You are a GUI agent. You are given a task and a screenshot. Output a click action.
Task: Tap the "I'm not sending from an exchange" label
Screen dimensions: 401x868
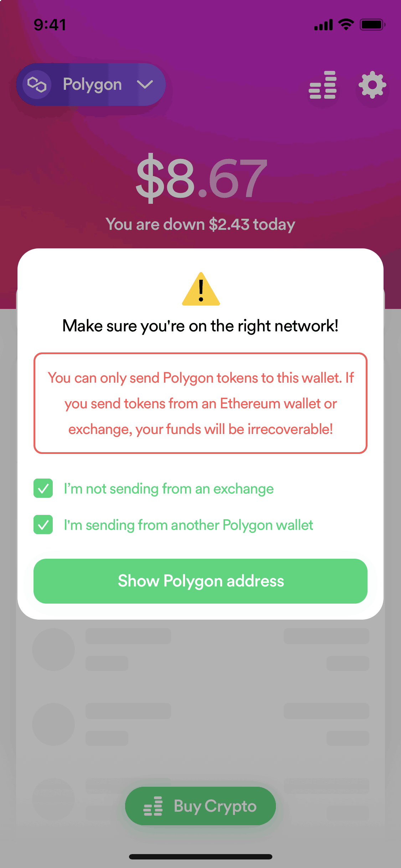pos(169,489)
